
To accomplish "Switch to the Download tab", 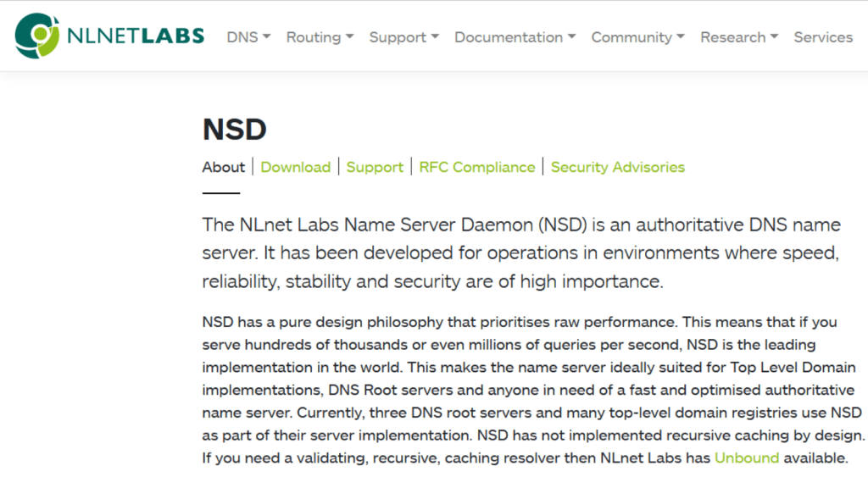I will pyautogui.click(x=296, y=167).
